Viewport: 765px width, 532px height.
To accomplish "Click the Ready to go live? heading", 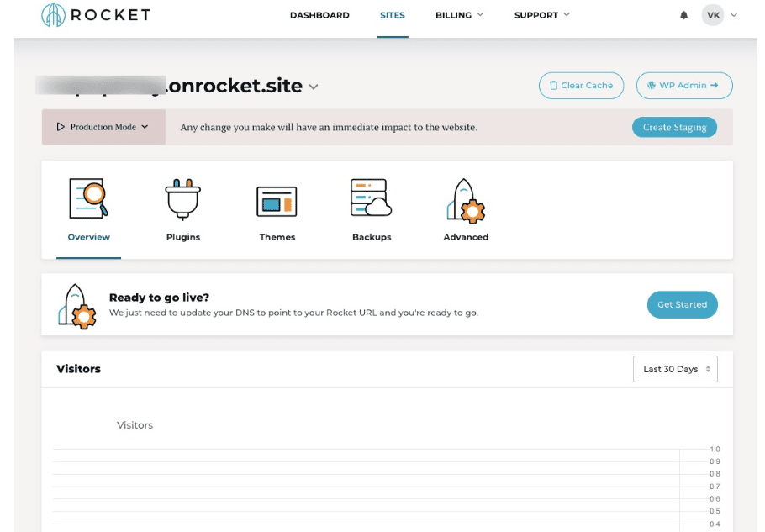I will click(x=159, y=298).
